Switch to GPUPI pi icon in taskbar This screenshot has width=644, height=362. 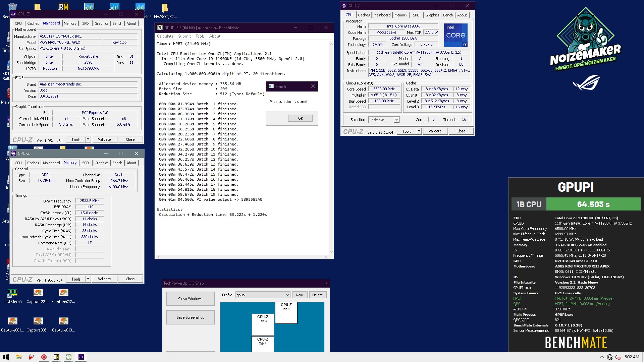[68, 357]
